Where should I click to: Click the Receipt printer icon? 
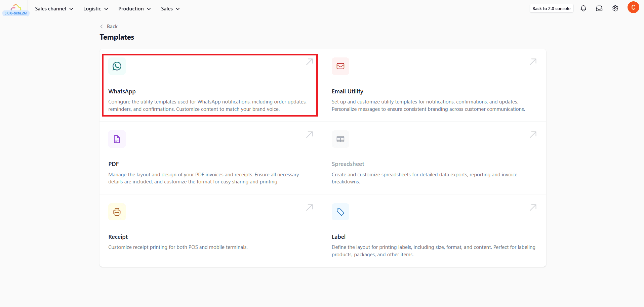(x=117, y=212)
